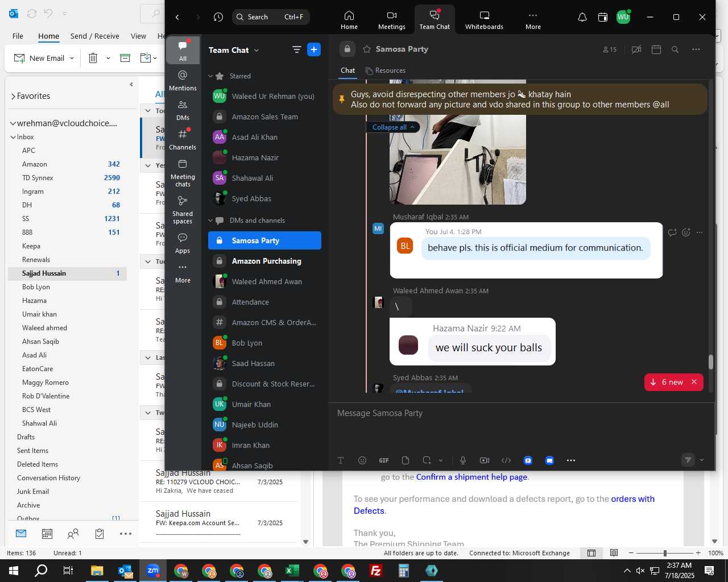
Task: View the 15 members of Samosa Party
Action: 610,49
